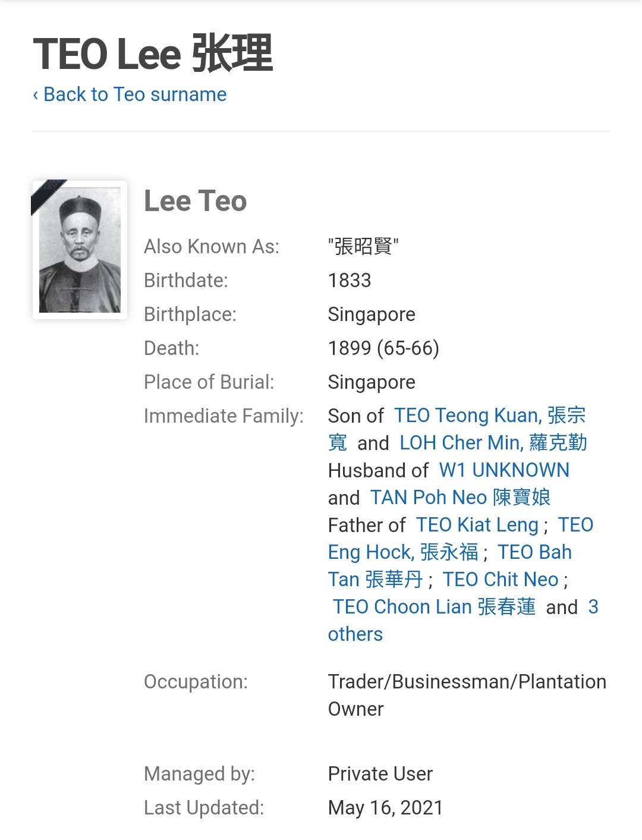Visit the W1 UNKNOWN wife profile
This screenshot has height=840, width=642.
(x=503, y=470)
